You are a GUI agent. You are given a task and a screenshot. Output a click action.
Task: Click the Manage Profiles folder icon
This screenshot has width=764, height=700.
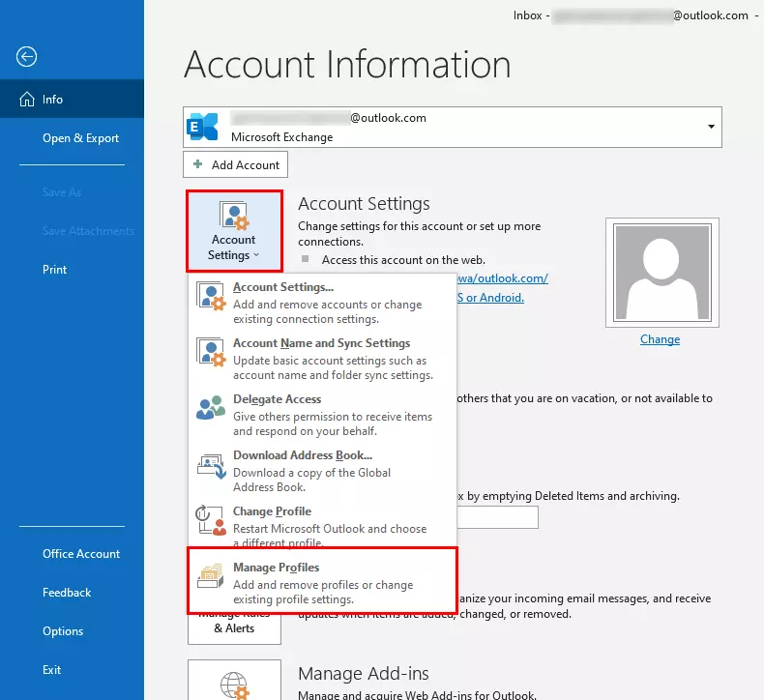pos(211,575)
